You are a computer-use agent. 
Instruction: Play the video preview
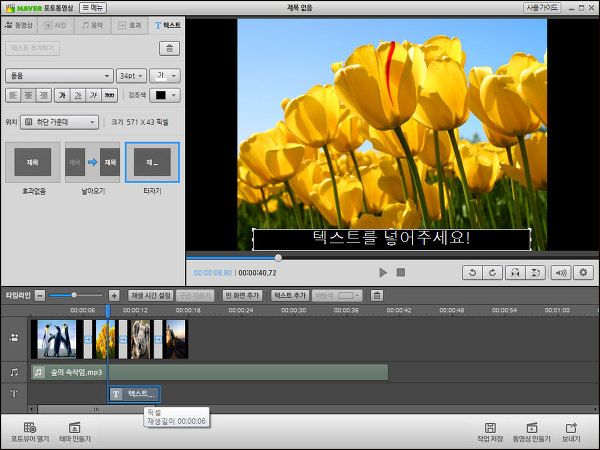[x=383, y=272]
